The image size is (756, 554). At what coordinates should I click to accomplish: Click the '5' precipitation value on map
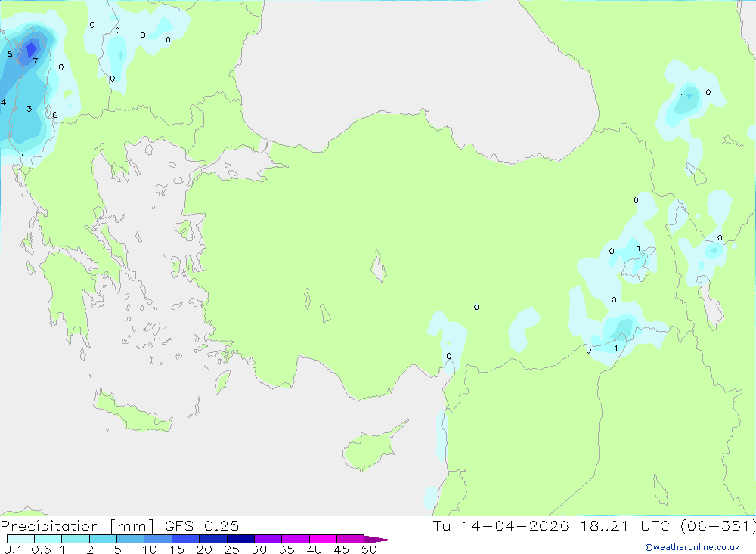coord(10,54)
